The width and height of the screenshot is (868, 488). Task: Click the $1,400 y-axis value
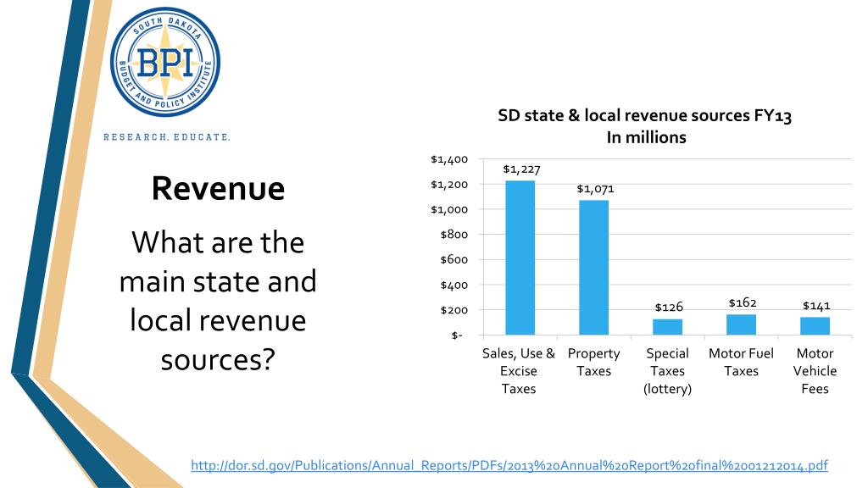point(449,159)
